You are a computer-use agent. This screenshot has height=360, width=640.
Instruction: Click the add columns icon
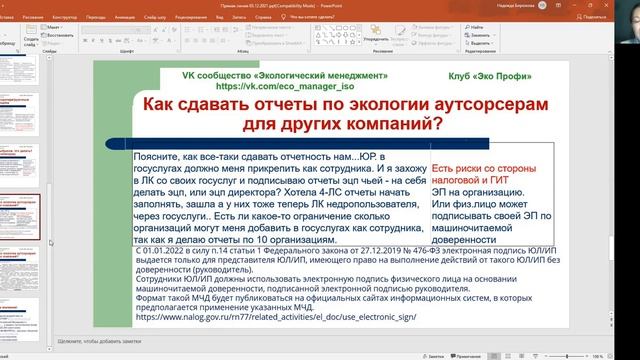[x=223, y=41]
